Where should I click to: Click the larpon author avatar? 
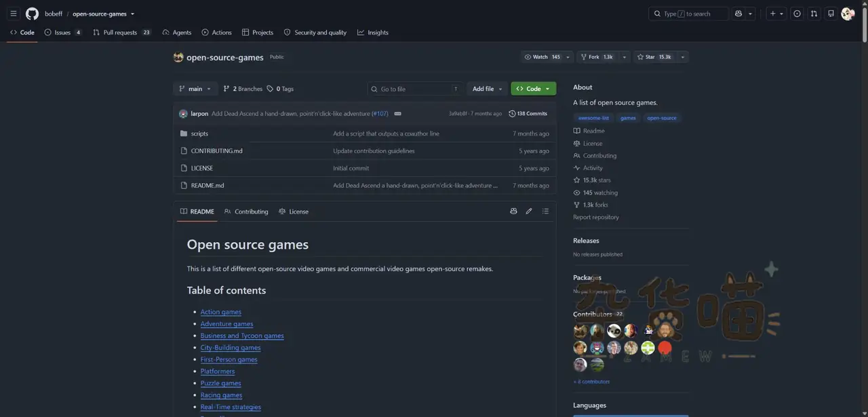[183, 114]
